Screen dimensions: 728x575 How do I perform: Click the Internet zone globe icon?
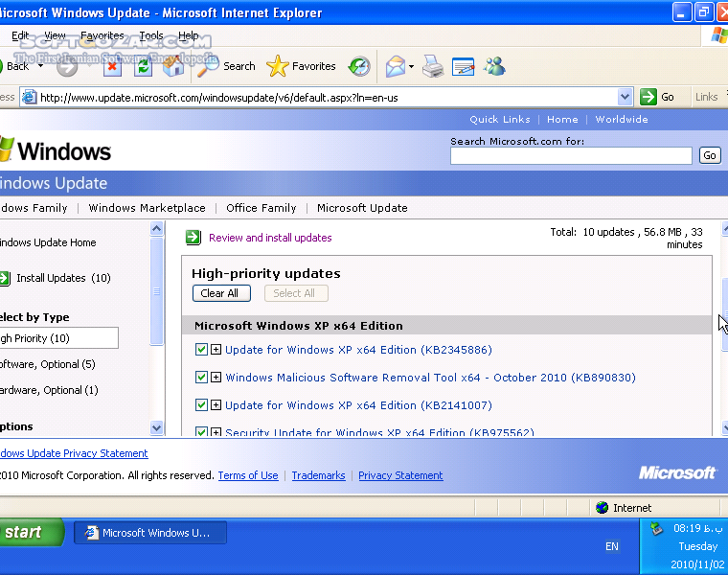click(x=603, y=508)
